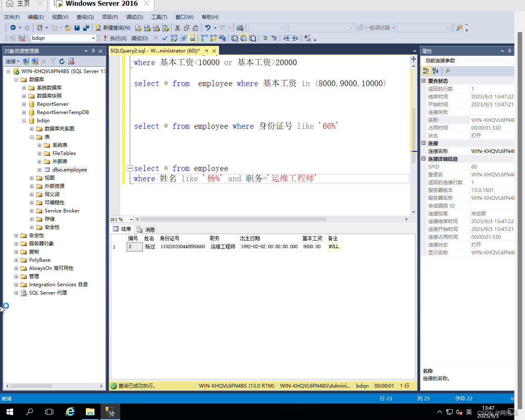Click the XMLA query icon
Viewport: 525px width, 420px height.
click(x=165, y=28)
